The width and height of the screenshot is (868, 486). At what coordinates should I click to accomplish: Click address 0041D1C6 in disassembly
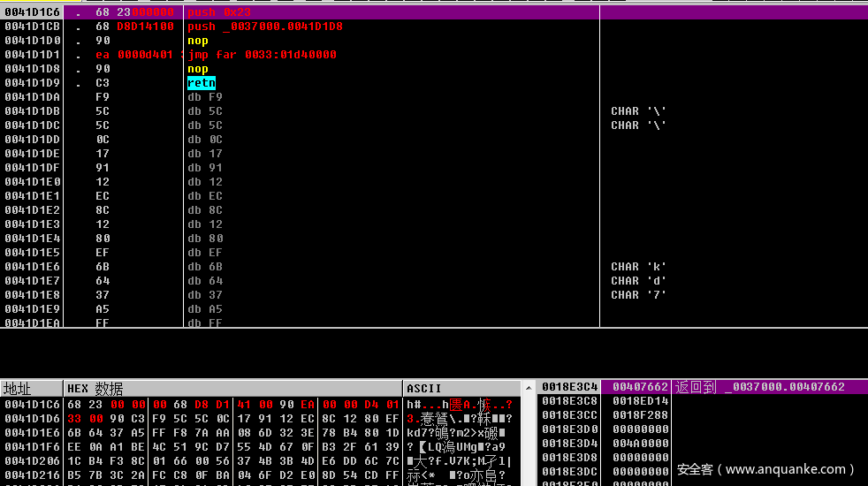coord(33,12)
